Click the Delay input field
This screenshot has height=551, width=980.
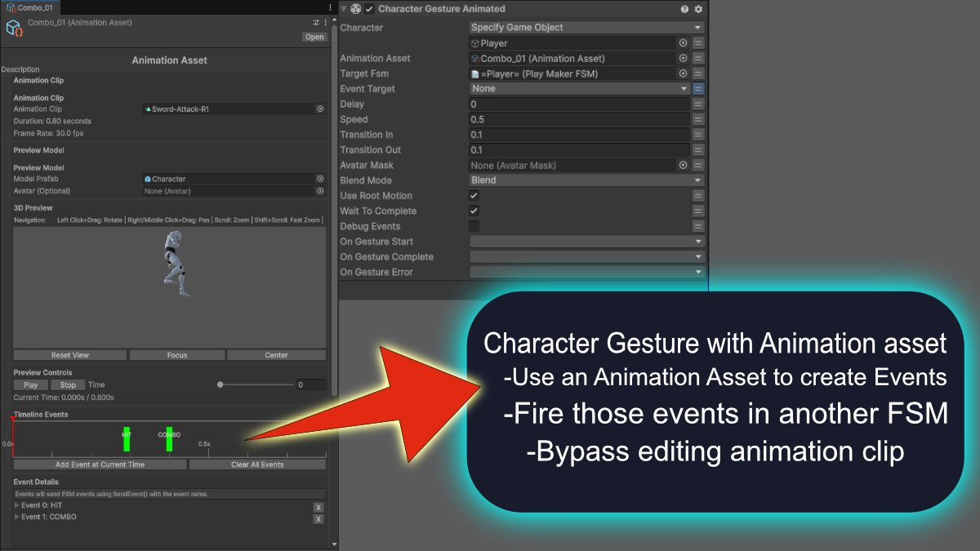pos(579,104)
